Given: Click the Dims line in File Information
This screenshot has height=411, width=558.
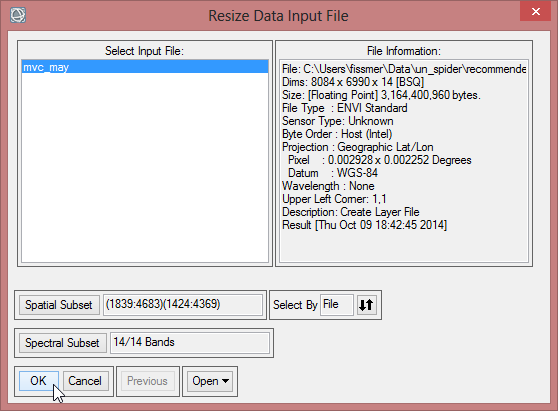Looking at the screenshot, I should coord(353,82).
